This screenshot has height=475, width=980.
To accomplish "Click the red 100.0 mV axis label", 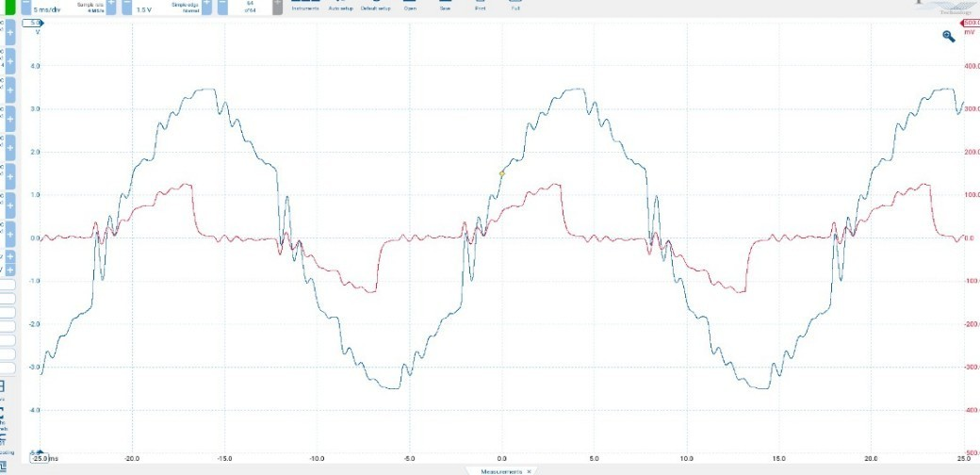I will pyautogui.click(x=972, y=195).
